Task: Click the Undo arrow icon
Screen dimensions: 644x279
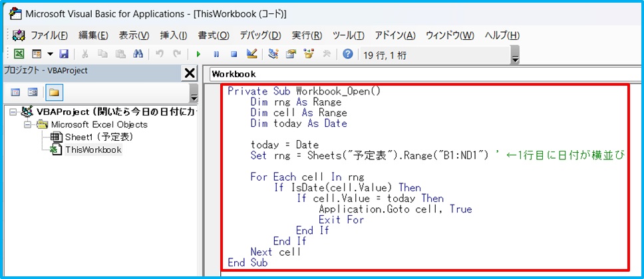Action: [160, 54]
